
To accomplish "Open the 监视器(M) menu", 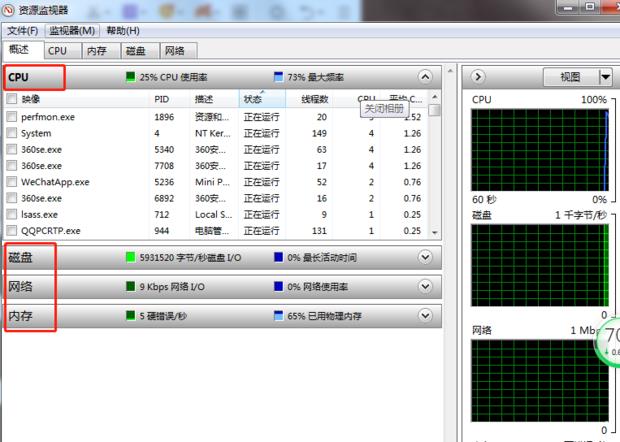I will [73, 31].
